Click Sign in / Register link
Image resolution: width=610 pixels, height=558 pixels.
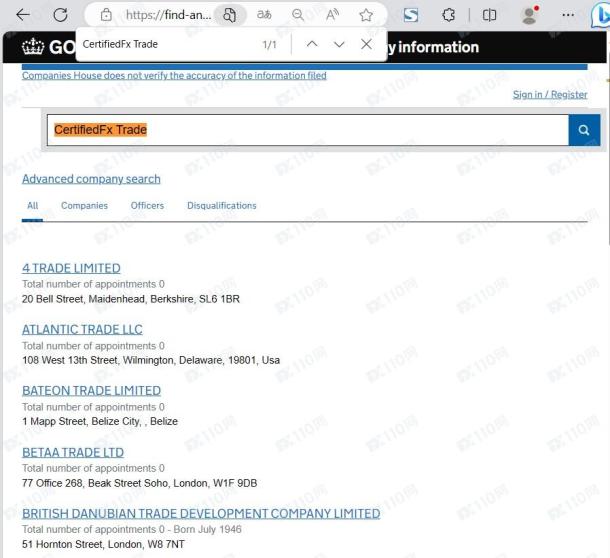(550, 94)
